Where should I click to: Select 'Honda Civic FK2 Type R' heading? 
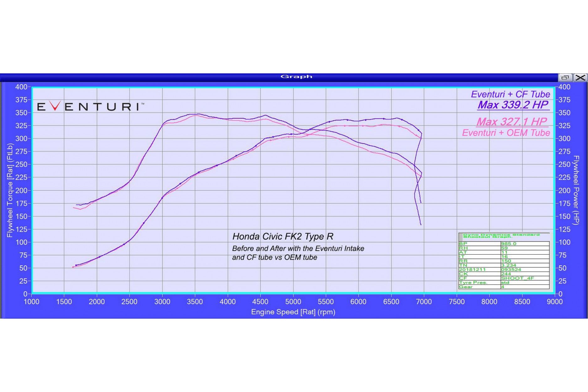tap(283, 236)
